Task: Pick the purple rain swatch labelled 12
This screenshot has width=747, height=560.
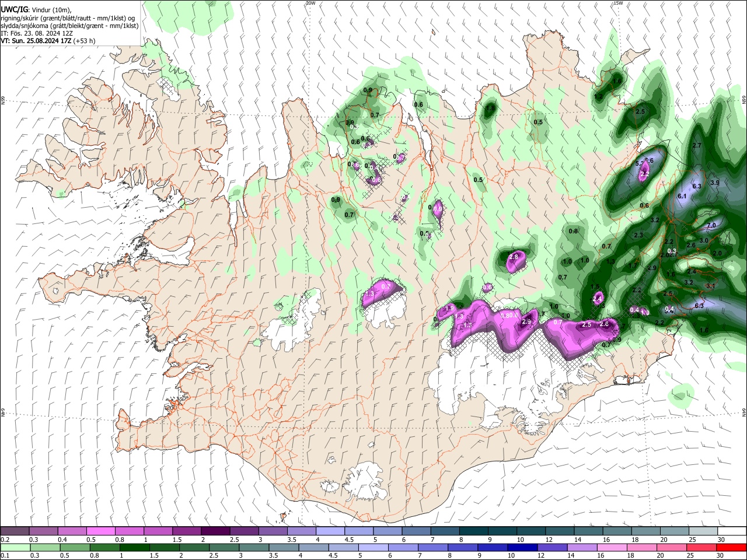Action: click(552, 548)
